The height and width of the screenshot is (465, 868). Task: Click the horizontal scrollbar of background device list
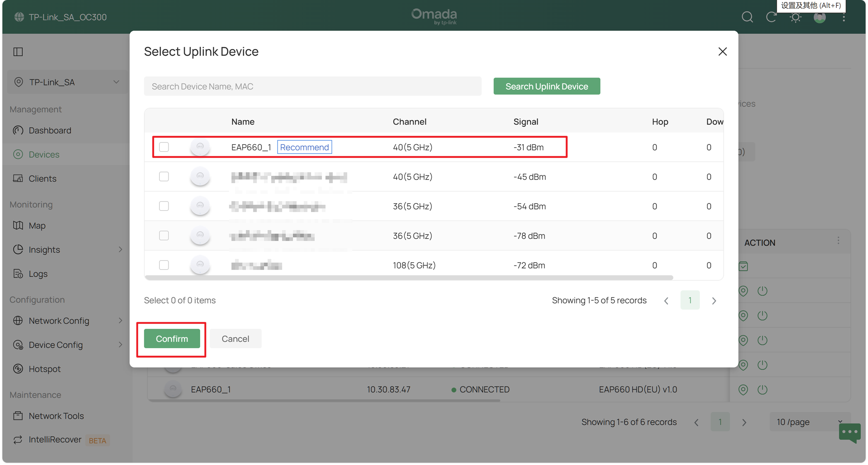tap(324, 400)
